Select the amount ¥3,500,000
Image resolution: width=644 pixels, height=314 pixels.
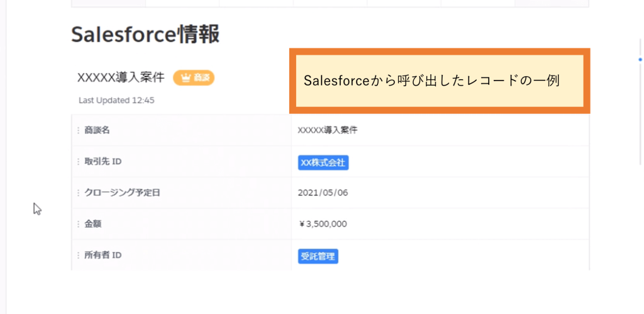point(323,224)
